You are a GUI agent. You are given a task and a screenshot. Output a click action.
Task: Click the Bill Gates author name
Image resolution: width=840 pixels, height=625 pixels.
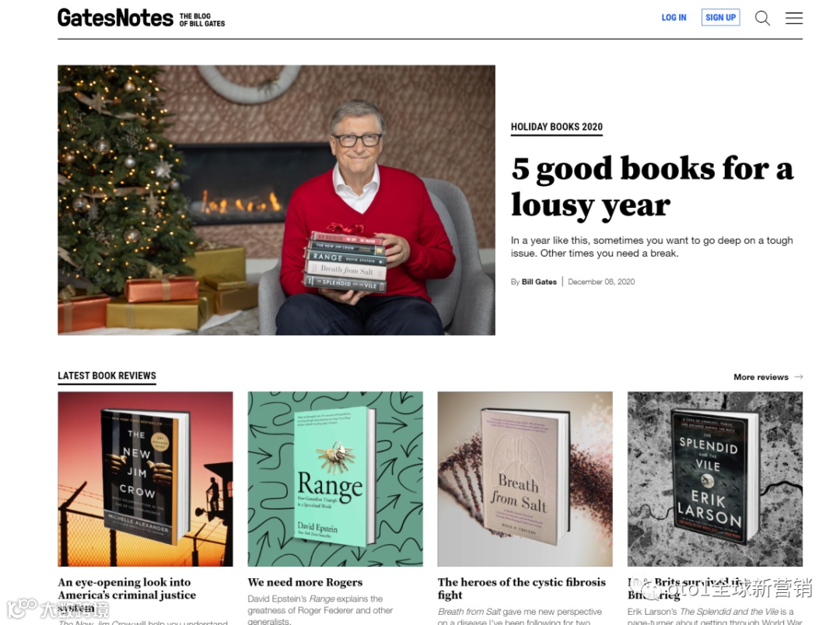pos(539,282)
